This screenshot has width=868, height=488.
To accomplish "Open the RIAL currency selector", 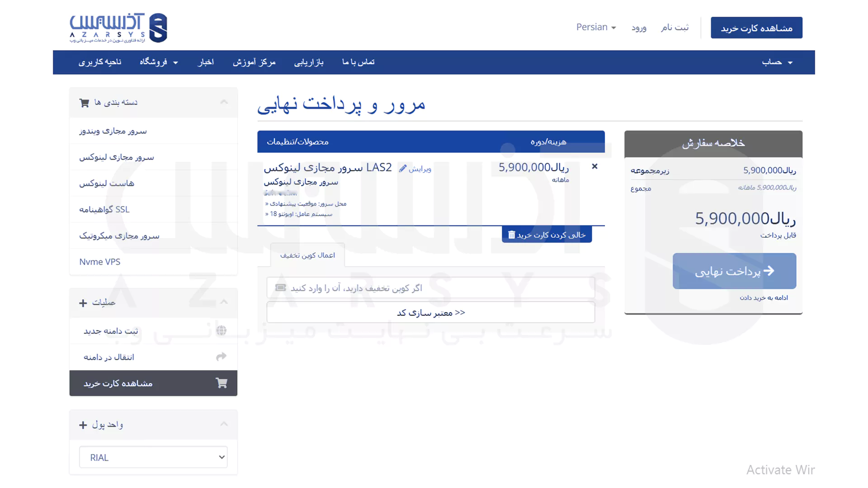I will coord(153,457).
